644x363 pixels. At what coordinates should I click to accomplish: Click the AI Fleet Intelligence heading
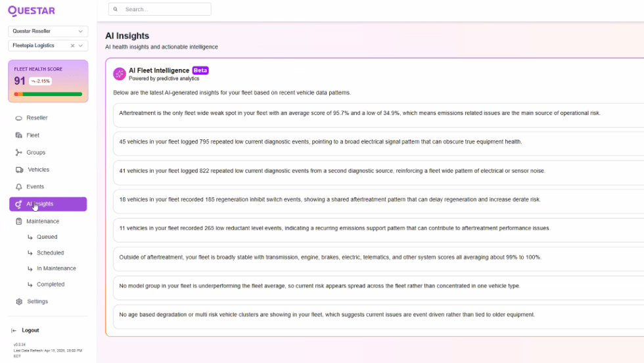pyautogui.click(x=159, y=70)
